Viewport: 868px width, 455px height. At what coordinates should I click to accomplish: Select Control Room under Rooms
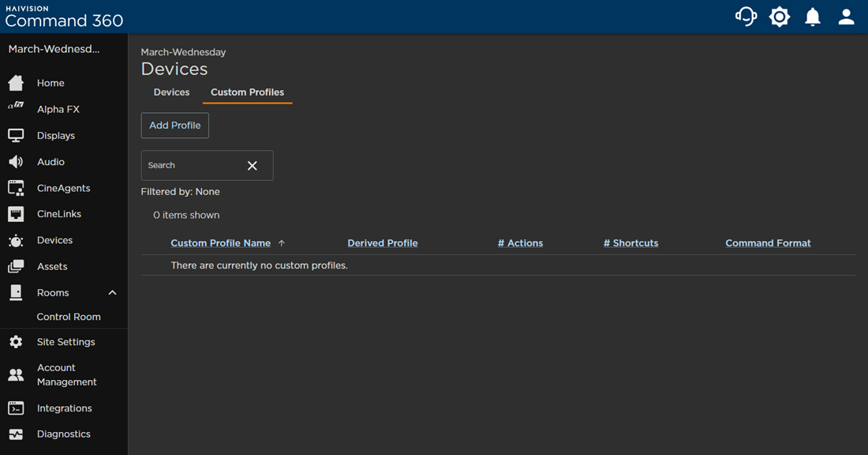point(69,317)
